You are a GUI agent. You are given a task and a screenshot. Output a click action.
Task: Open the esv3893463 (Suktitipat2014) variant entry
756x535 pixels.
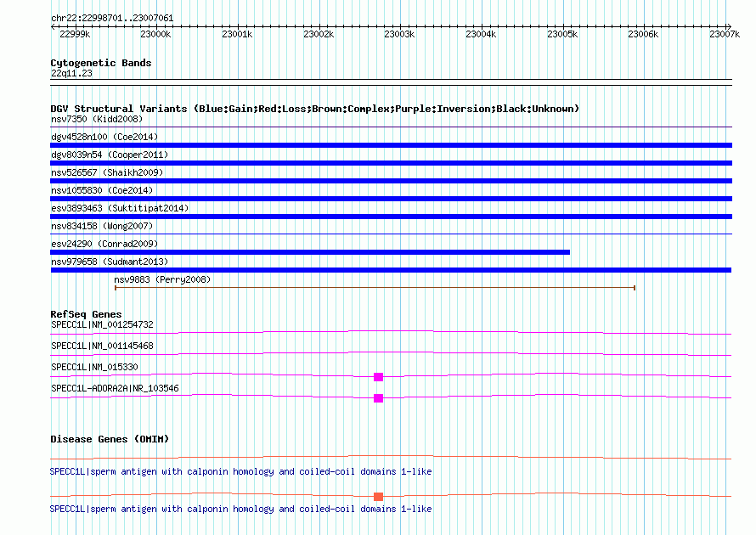click(x=120, y=208)
